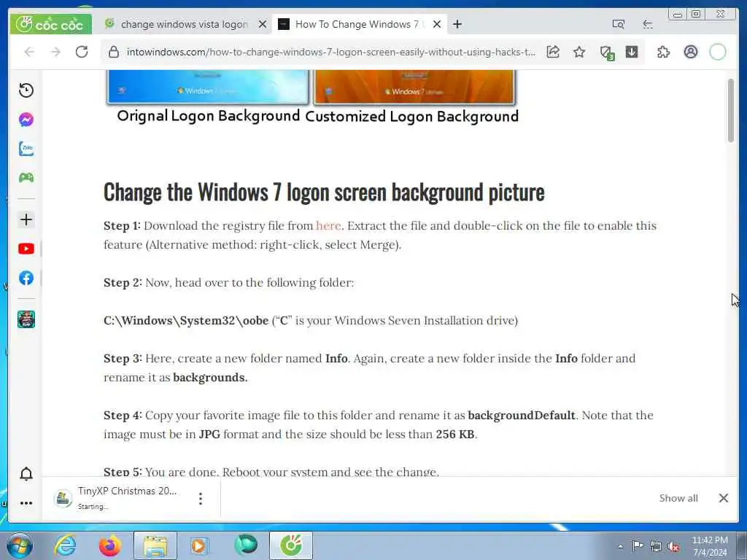Open Windows Explorer from taskbar
The image size is (747, 560).
[155, 545]
